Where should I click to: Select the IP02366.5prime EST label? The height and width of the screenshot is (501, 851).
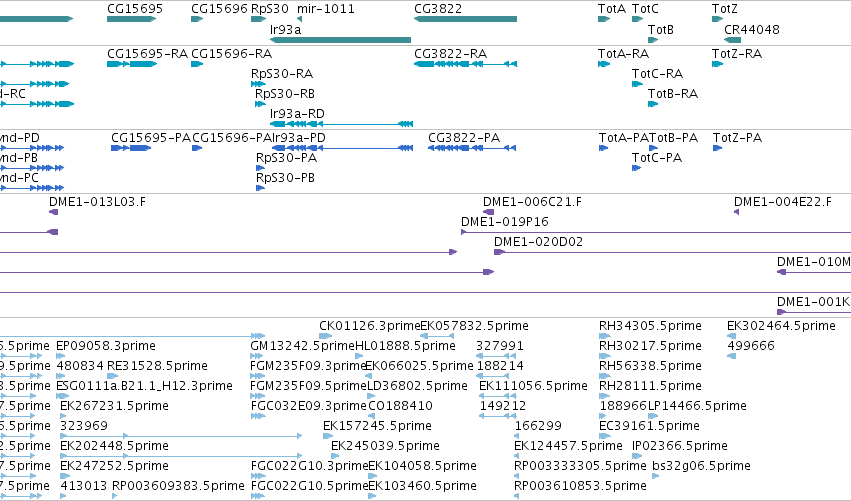pos(679,446)
